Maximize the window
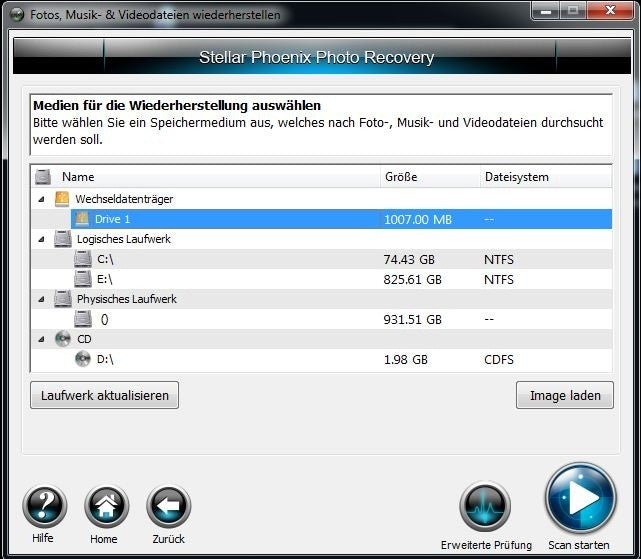 (x=573, y=11)
